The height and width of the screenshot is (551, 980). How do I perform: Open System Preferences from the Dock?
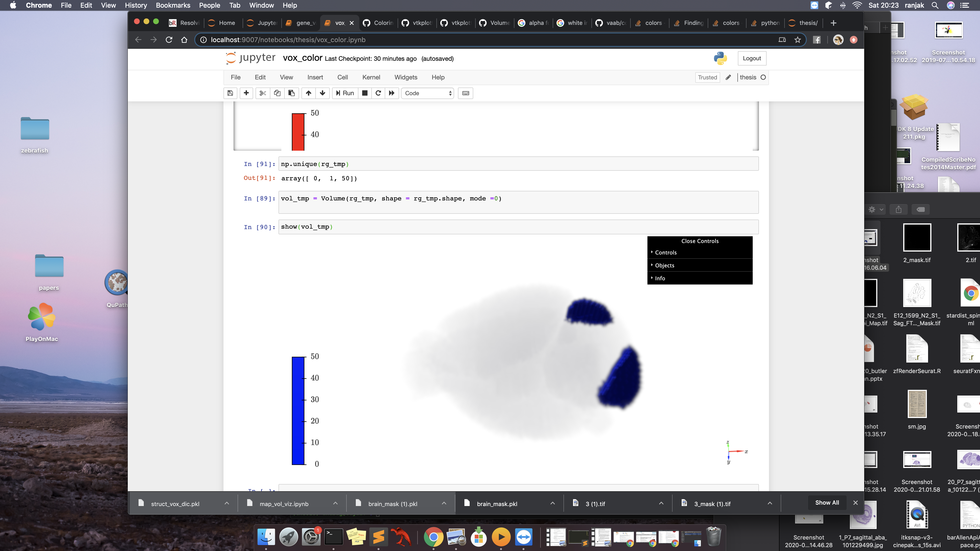[311, 537]
